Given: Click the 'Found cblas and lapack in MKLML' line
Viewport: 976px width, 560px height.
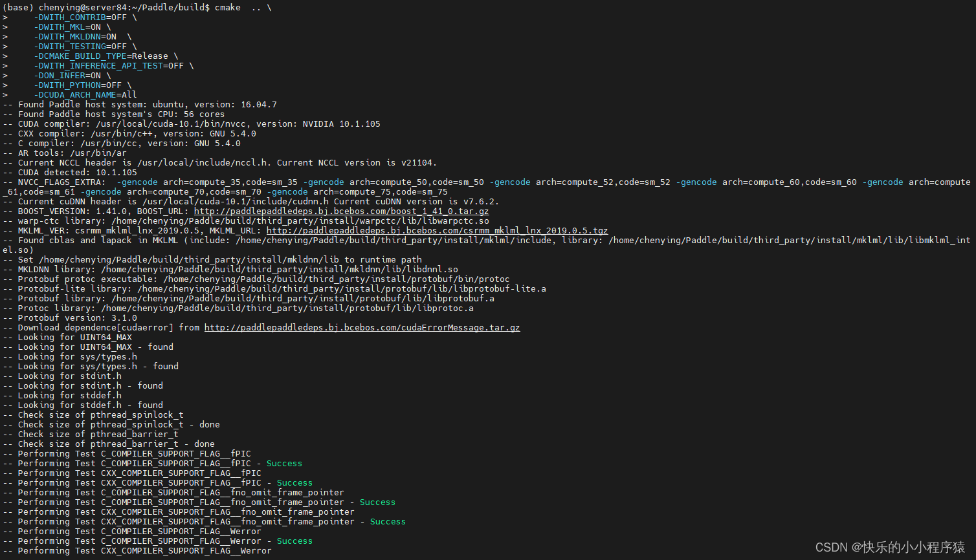Looking at the screenshot, I should coord(487,245).
